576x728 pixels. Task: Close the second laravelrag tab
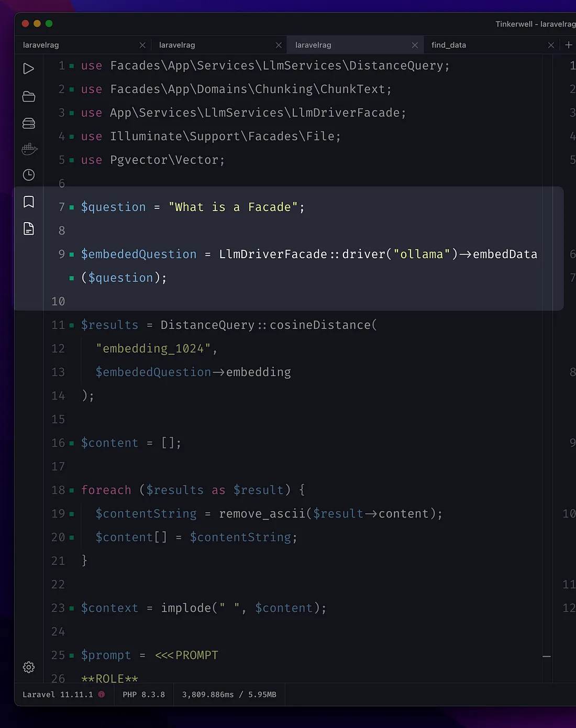coord(279,45)
